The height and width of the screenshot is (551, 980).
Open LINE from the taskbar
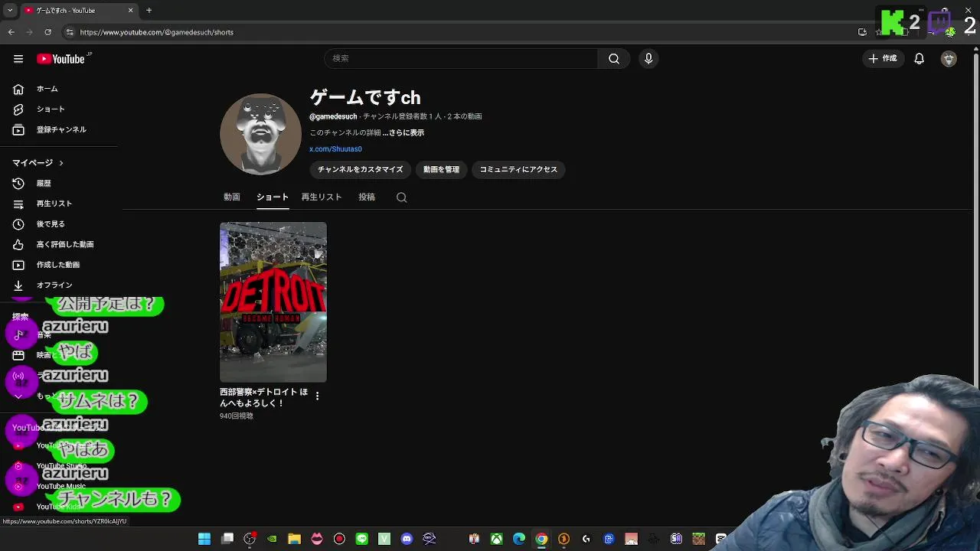click(x=362, y=540)
